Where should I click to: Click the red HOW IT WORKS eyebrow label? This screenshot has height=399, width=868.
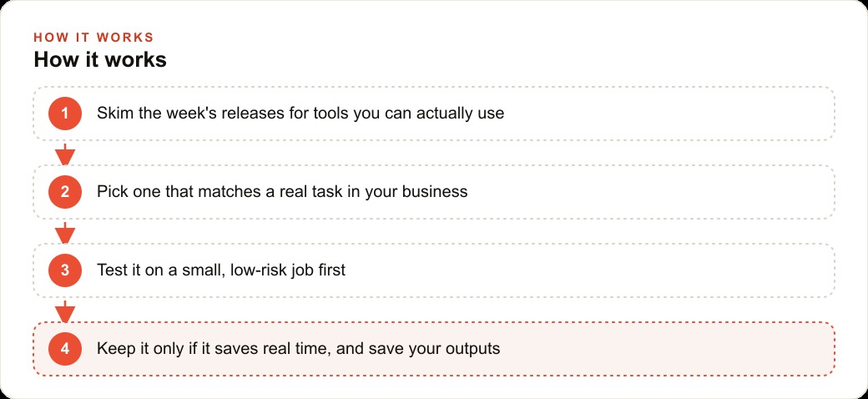coord(93,38)
